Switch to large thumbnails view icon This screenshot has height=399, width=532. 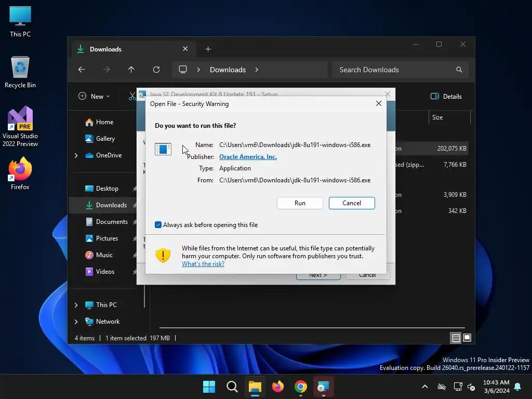(x=467, y=338)
